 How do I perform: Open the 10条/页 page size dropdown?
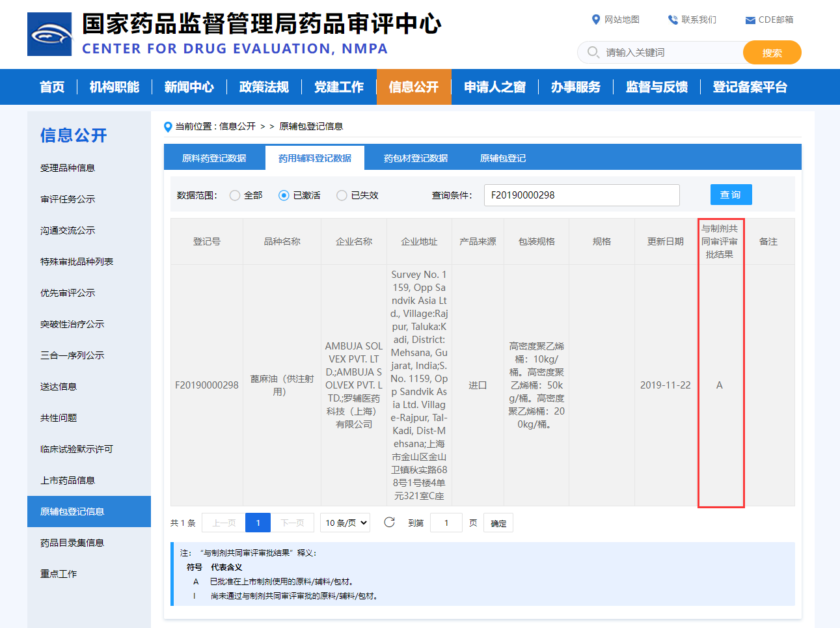pos(345,523)
